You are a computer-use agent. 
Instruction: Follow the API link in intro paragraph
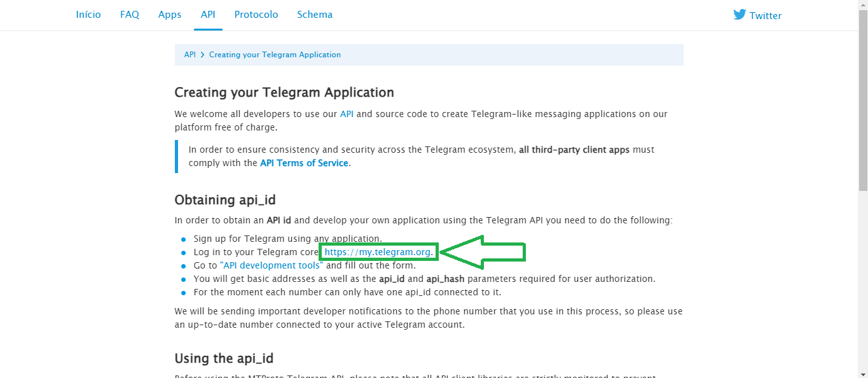(347, 114)
